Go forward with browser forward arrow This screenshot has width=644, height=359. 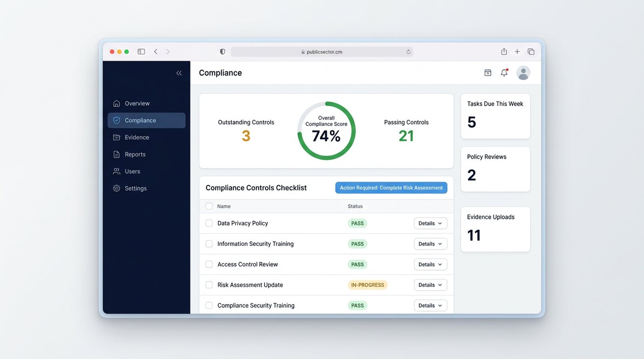[x=168, y=51]
